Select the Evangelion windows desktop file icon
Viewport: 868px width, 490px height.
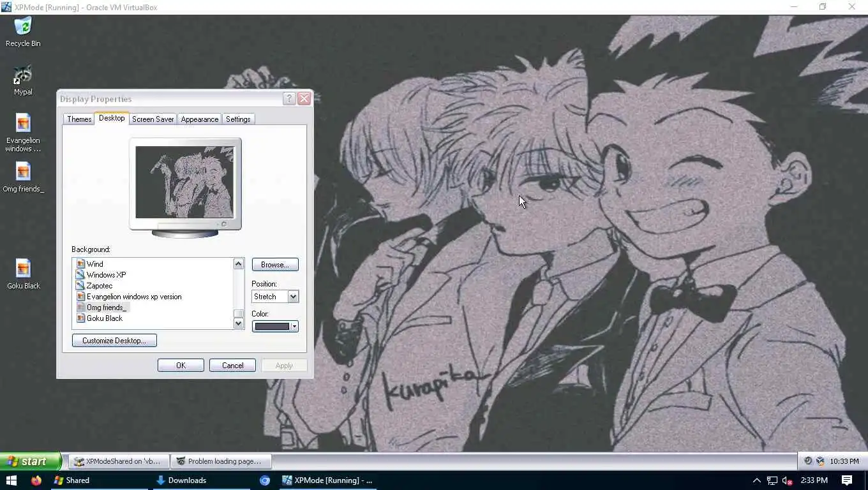pos(23,133)
